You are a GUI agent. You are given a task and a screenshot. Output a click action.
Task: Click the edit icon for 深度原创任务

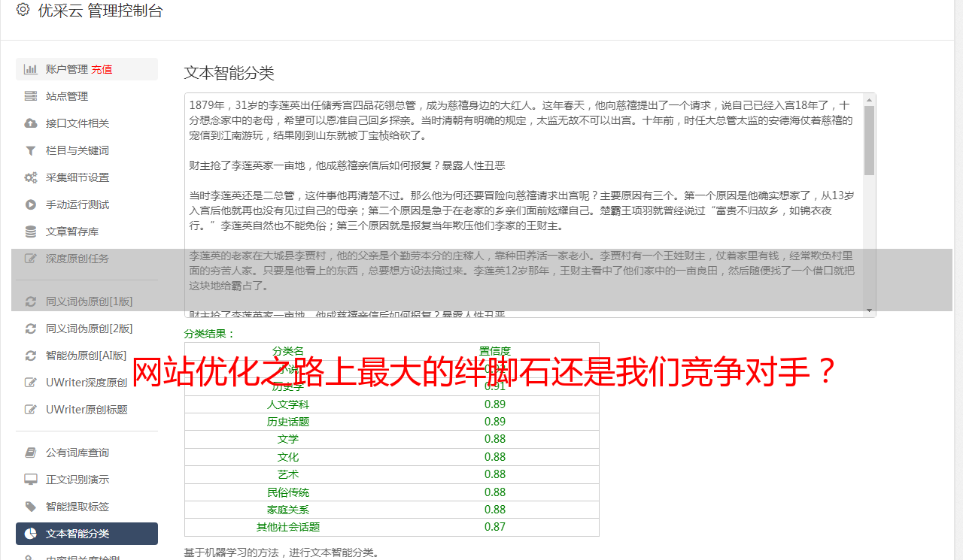coord(31,259)
